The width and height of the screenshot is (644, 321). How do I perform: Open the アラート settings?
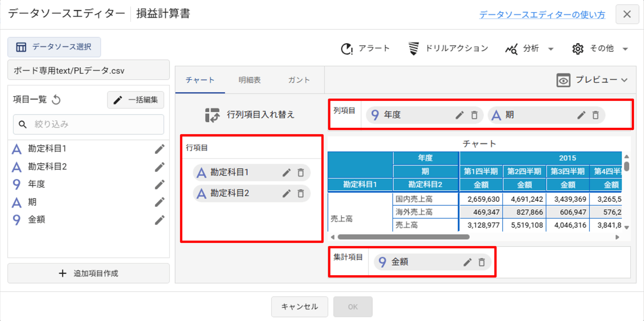[x=365, y=49]
